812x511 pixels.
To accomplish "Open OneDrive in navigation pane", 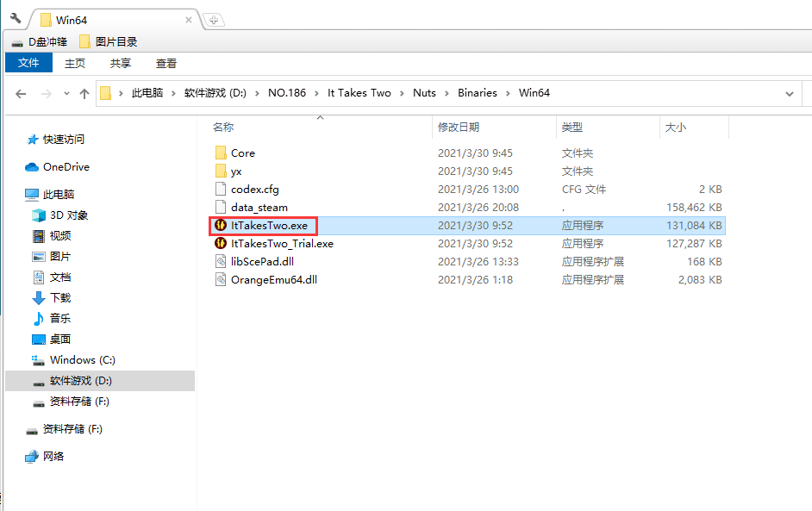I will [57, 166].
